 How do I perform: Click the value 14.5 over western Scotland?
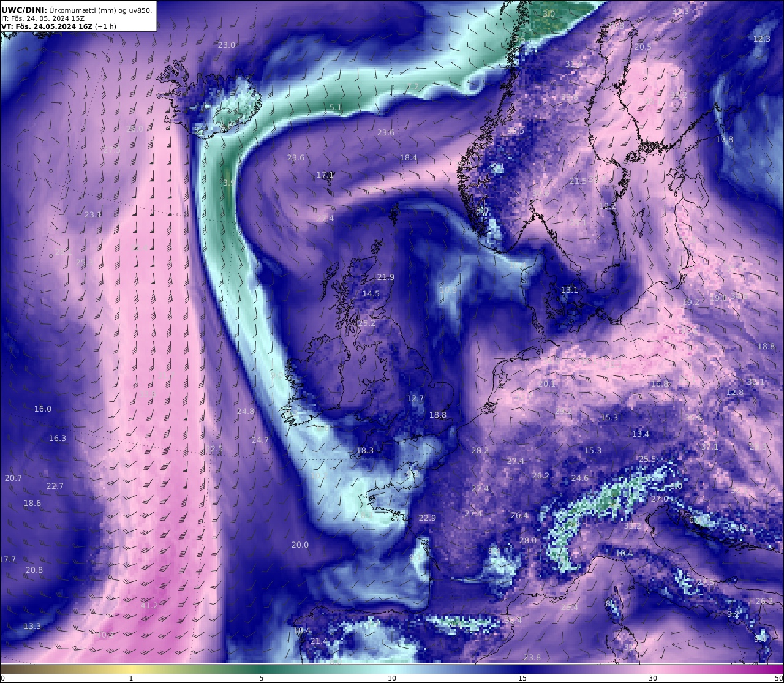point(371,294)
